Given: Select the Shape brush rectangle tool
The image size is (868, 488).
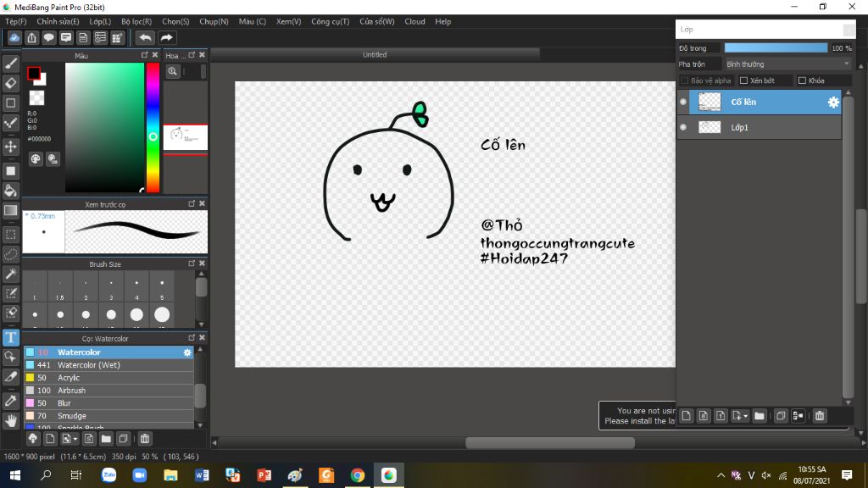Looking at the screenshot, I should [x=10, y=103].
